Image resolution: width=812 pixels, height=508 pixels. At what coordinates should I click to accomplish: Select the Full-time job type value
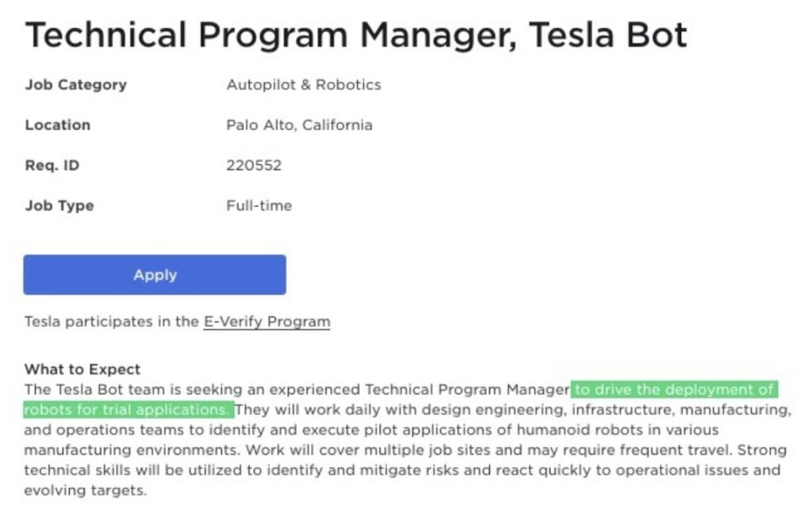(259, 206)
